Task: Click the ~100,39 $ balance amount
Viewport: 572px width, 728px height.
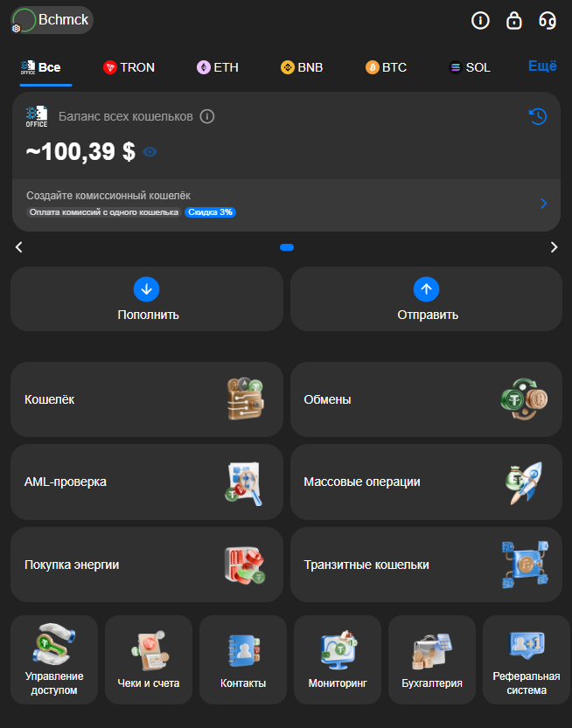Action: coord(80,151)
